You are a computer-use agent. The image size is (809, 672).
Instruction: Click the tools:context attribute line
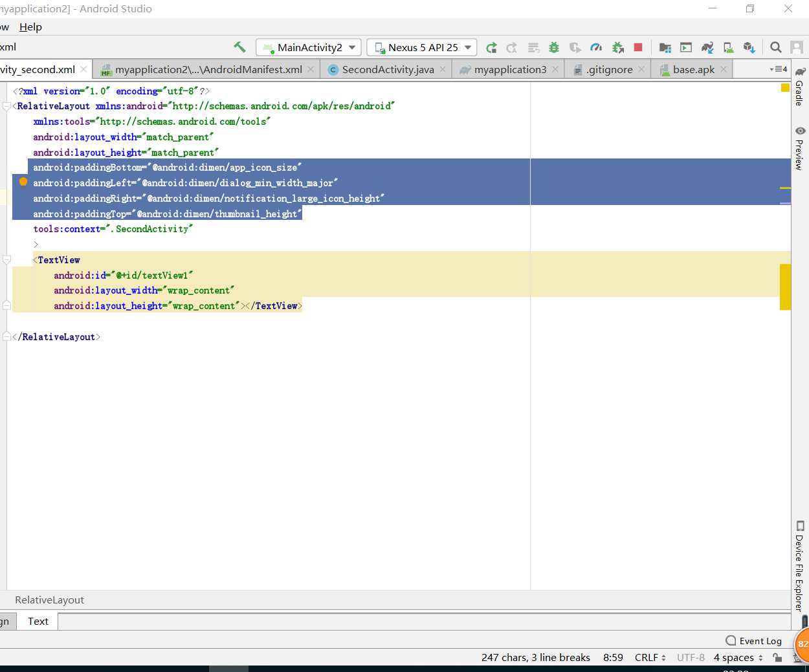113,229
